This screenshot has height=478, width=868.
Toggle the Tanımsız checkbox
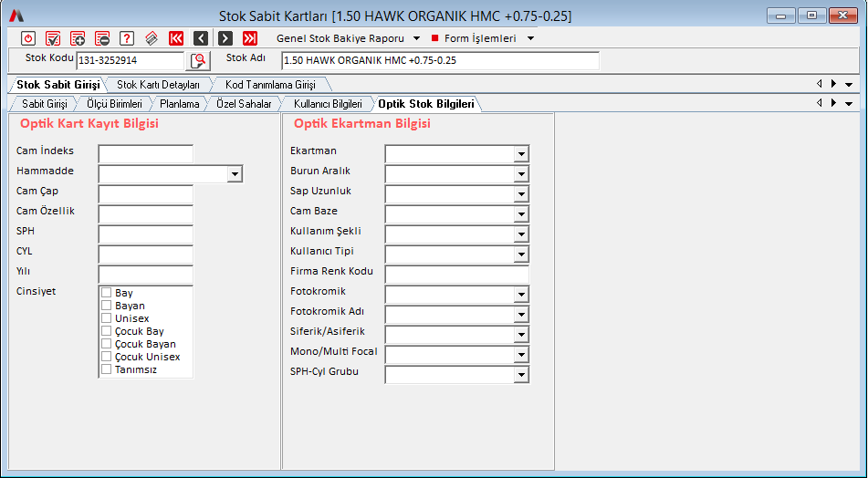[x=106, y=369]
